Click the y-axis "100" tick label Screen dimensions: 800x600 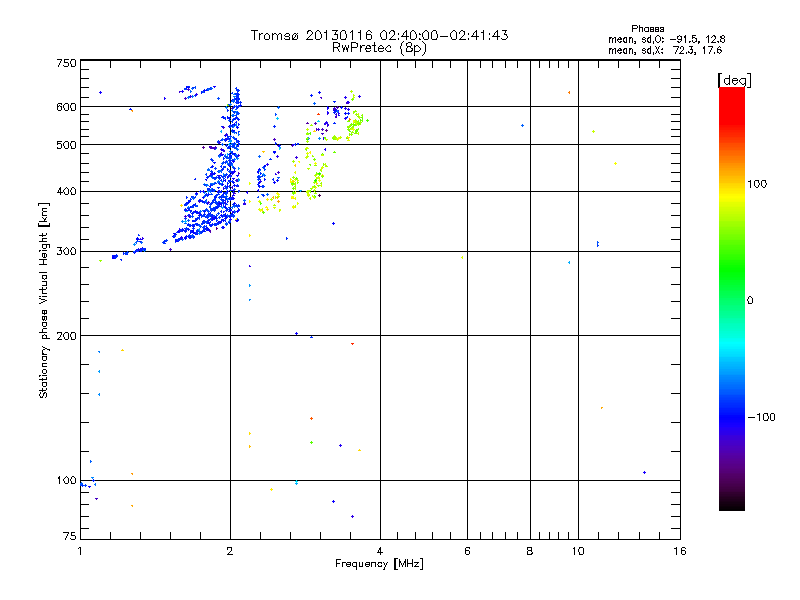66,480
